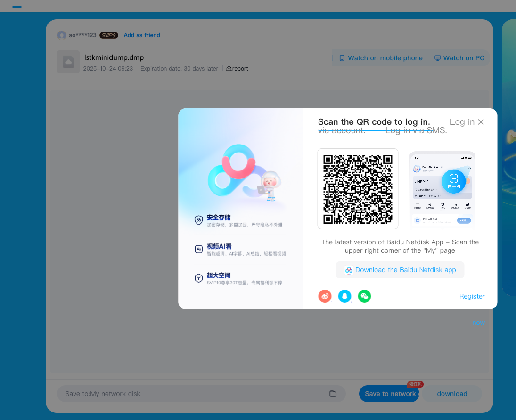This screenshot has height=420, width=516.
Task: Click Add as friend link
Action: [x=142, y=35]
